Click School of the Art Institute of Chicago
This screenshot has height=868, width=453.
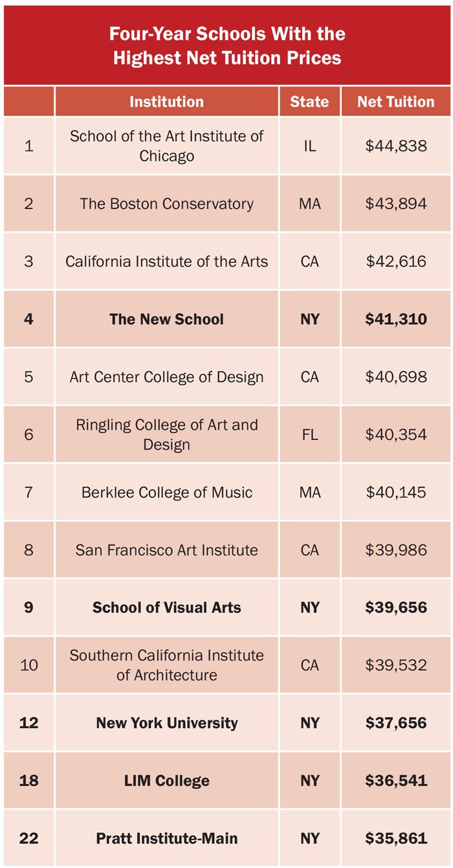166,146
